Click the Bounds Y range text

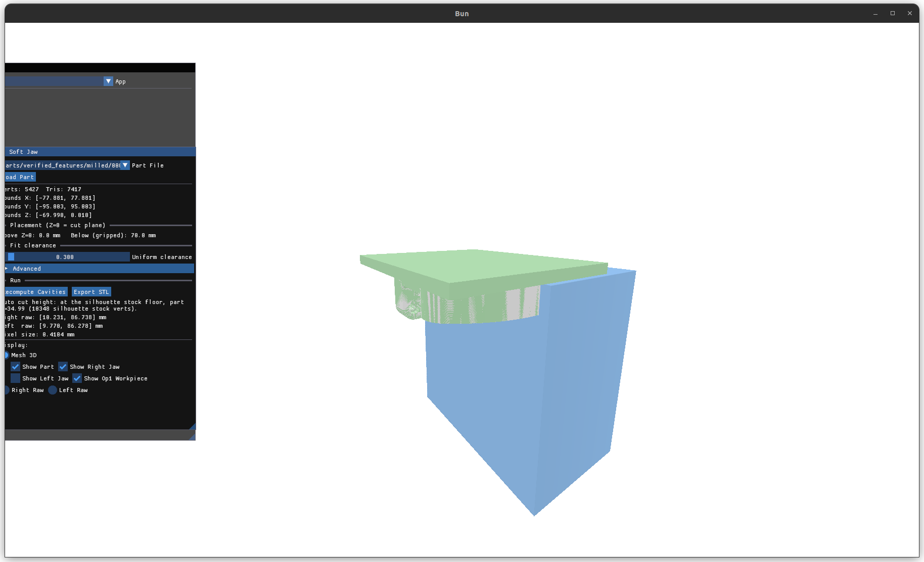point(50,206)
